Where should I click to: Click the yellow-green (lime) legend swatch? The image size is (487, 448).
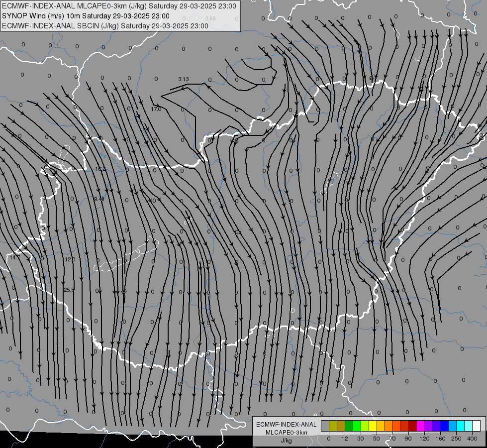[365, 426]
